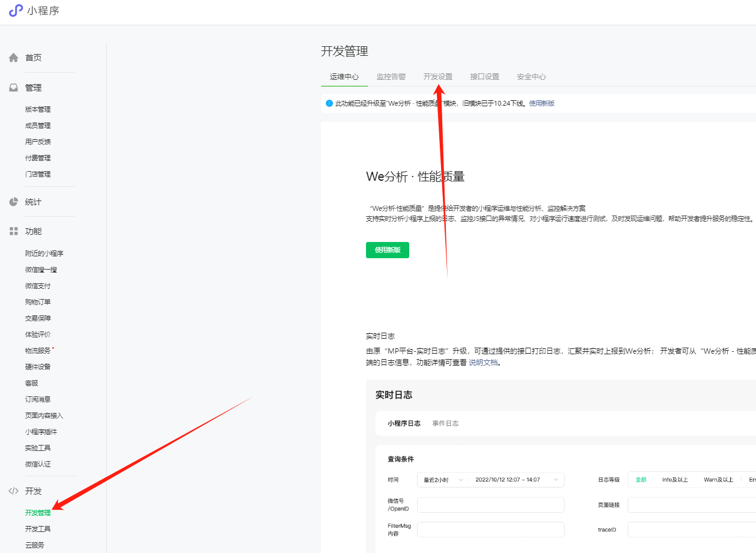The height and width of the screenshot is (553, 756).
Task: Click the 首页 home icon
Action: 13,58
